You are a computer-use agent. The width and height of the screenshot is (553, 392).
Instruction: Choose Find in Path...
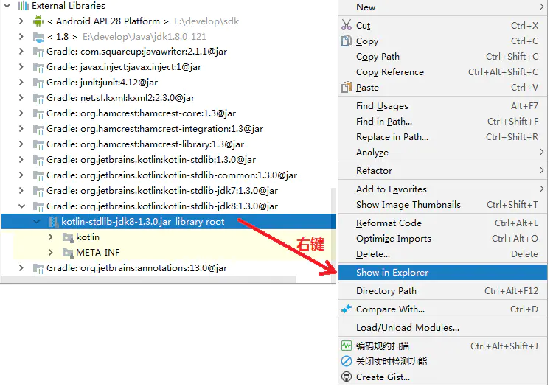(x=442, y=122)
